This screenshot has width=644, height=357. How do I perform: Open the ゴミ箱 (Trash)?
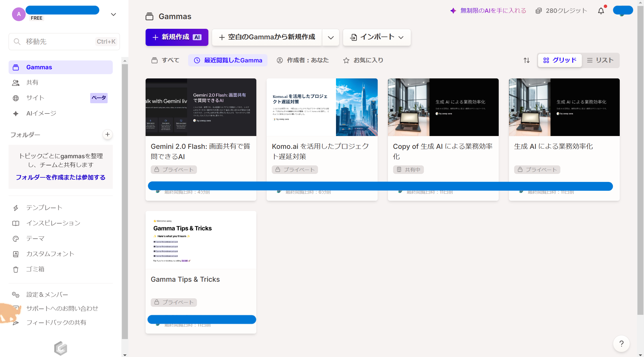[35, 269]
